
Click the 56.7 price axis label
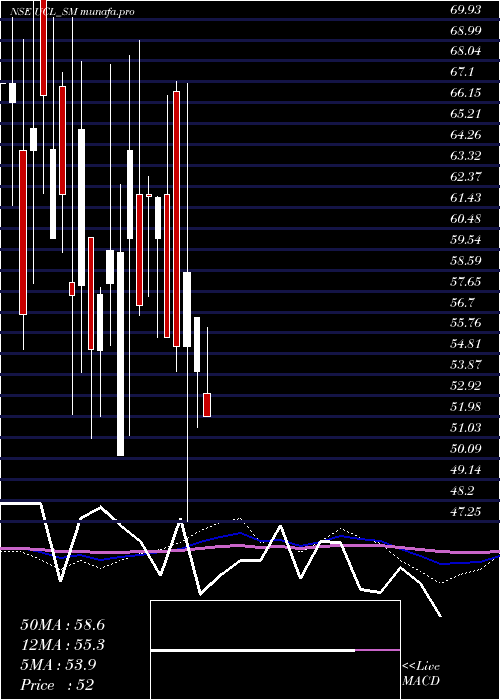[x=462, y=303]
